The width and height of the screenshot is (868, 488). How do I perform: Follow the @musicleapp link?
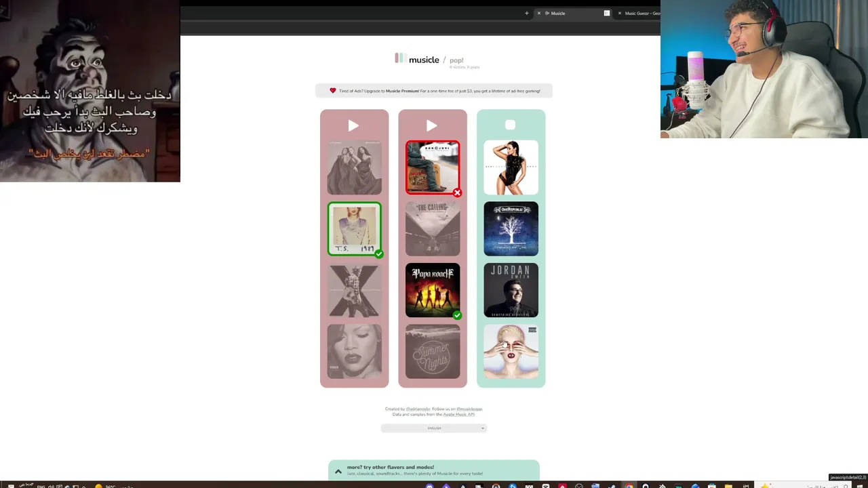(x=469, y=409)
